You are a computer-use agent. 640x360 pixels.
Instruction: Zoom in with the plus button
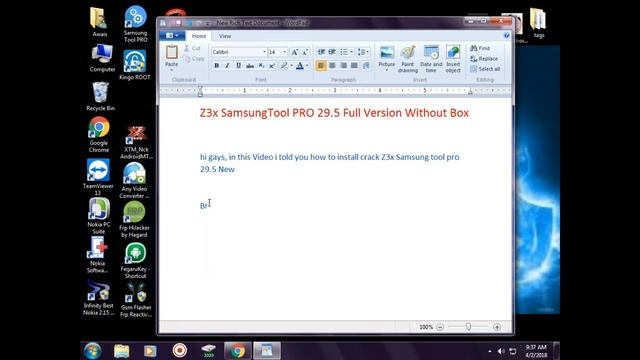[497, 327]
